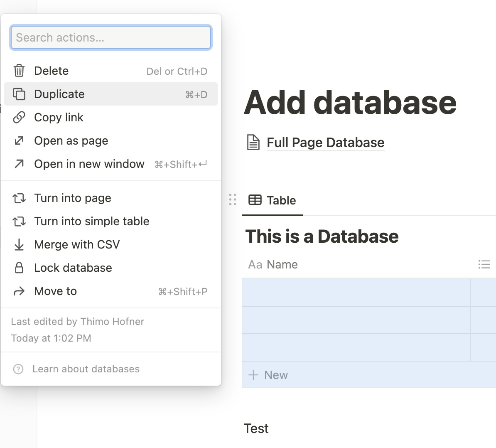The width and height of the screenshot is (496, 448).
Task: Click the trash icon next to Delete
Action: (x=19, y=71)
